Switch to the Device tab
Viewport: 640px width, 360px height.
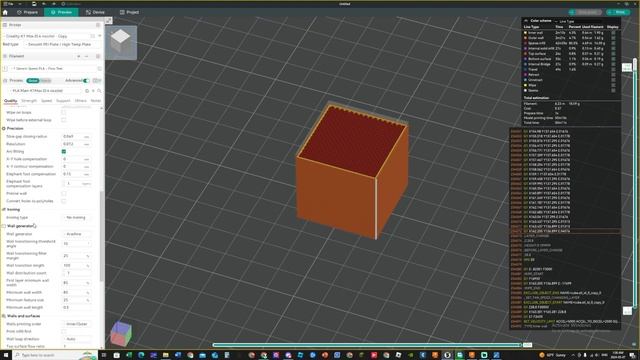point(95,12)
